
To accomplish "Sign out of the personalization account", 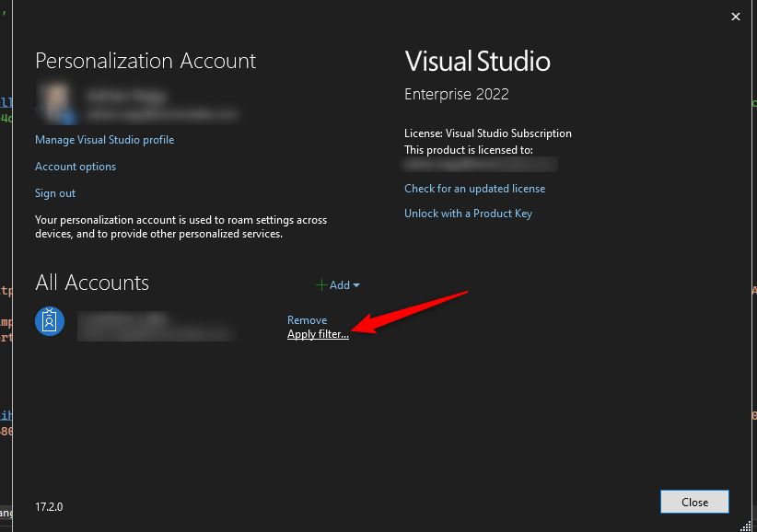I will pyautogui.click(x=55, y=193).
